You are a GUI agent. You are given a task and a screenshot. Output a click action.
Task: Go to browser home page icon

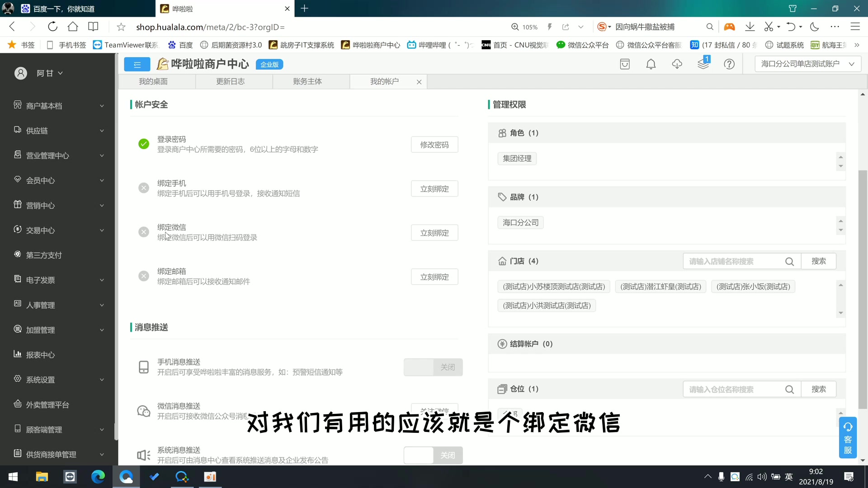tap(73, 27)
